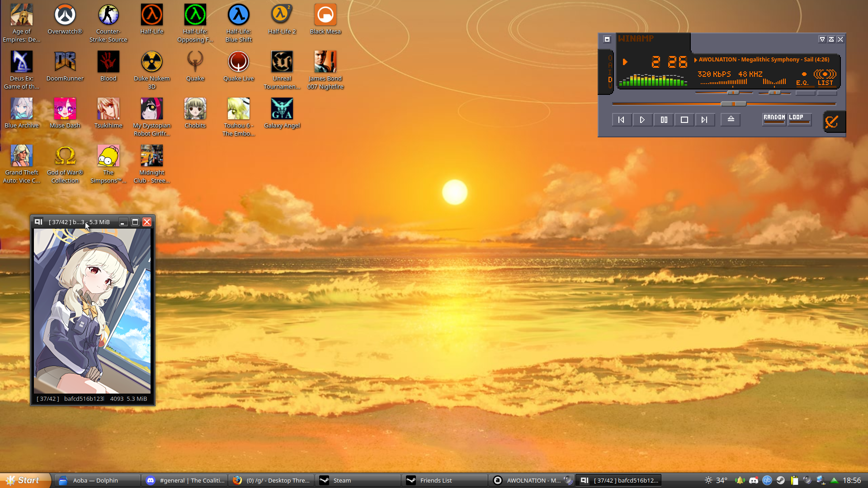Switch to Firefox /g/ Desktop Thread window
This screenshot has width=868, height=488.
coord(272,480)
